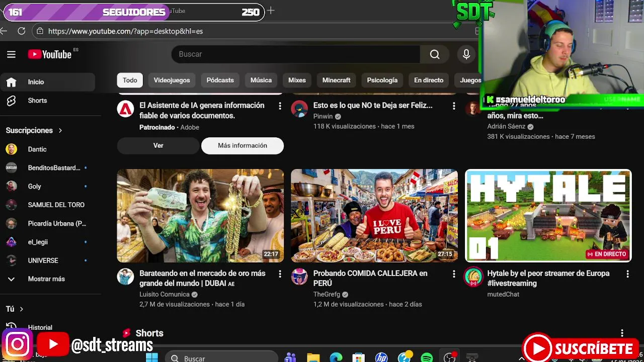Image resolution: width=644 pixels, height=362 pixels.
Task: Open UNIVERSE subscription channel
Action: point(48,261)
